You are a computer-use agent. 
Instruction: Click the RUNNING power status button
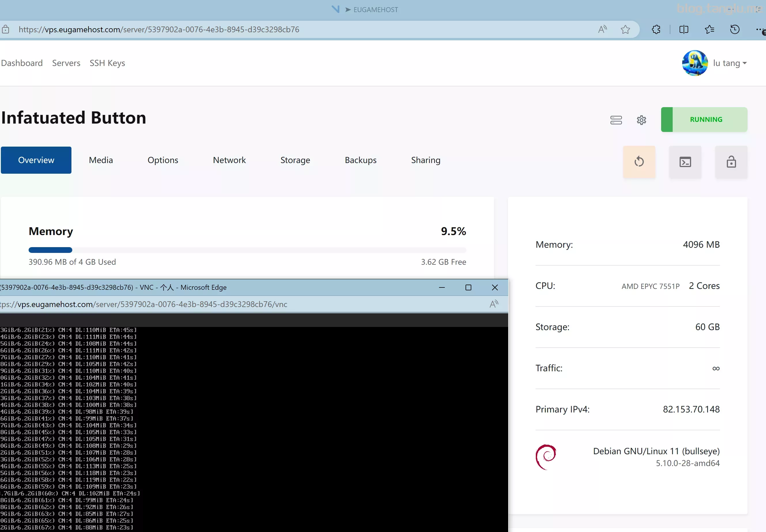point(704,119)
